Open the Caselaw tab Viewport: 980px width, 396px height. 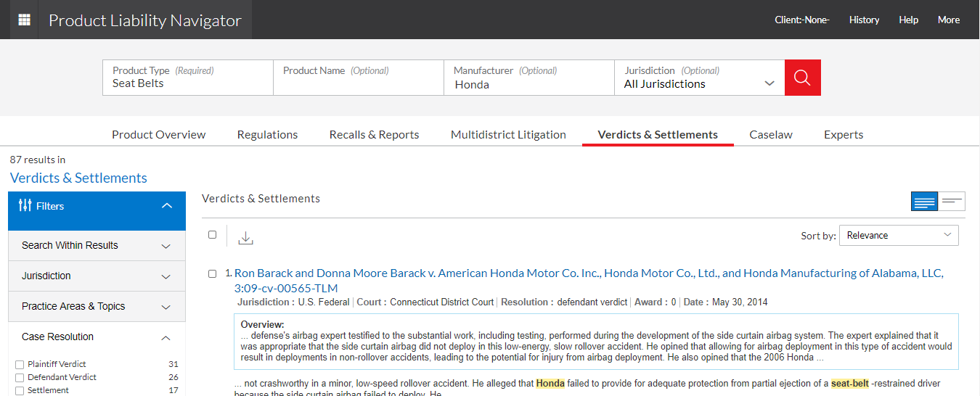[771, 134]
